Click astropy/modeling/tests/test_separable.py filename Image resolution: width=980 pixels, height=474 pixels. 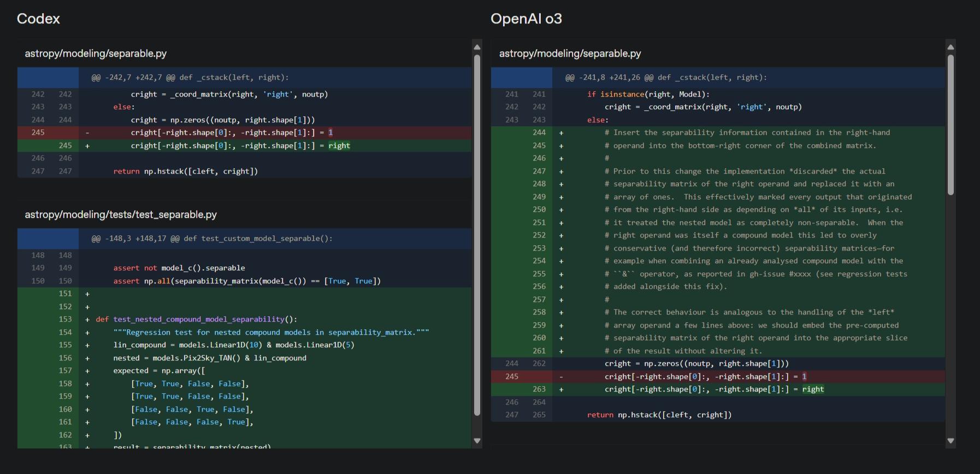pyautogui.click(x=121, y=215)
